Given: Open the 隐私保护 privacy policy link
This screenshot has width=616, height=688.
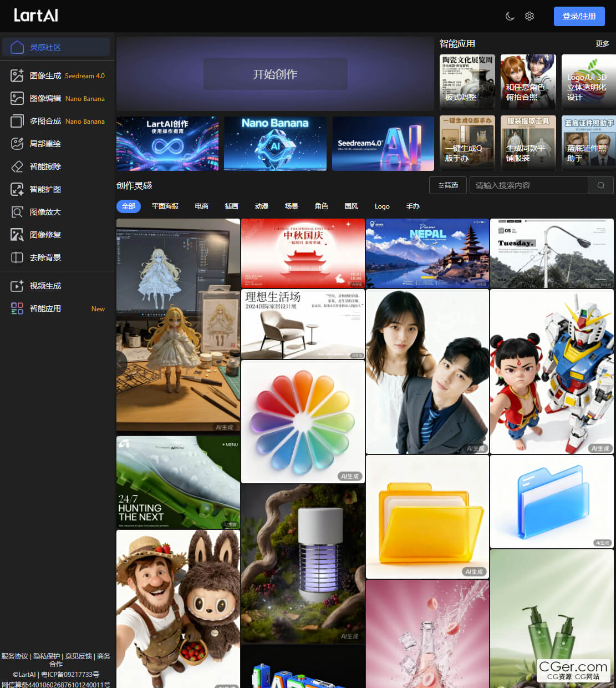Looking at the screenshot, I should (x=47, y=656).
